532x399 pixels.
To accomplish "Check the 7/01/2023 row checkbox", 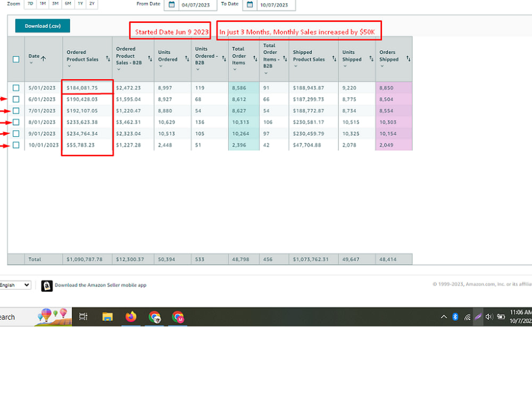I will 16,111.
